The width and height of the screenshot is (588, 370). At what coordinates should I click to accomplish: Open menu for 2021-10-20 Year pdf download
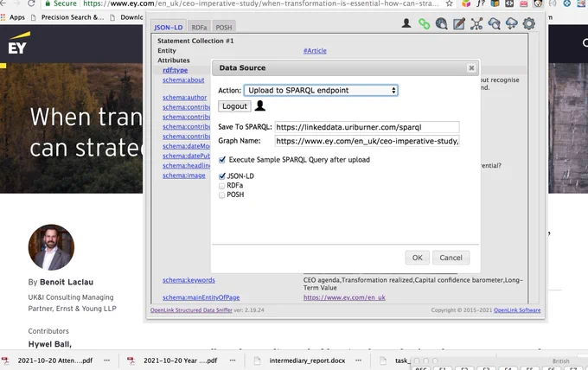pyautogui.click(x=233, y=360)
